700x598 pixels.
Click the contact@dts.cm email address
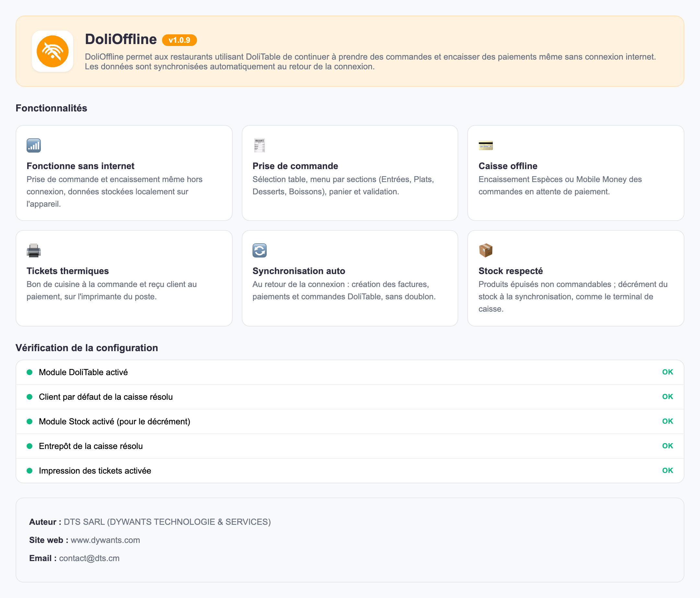click(x=89, y=558)
